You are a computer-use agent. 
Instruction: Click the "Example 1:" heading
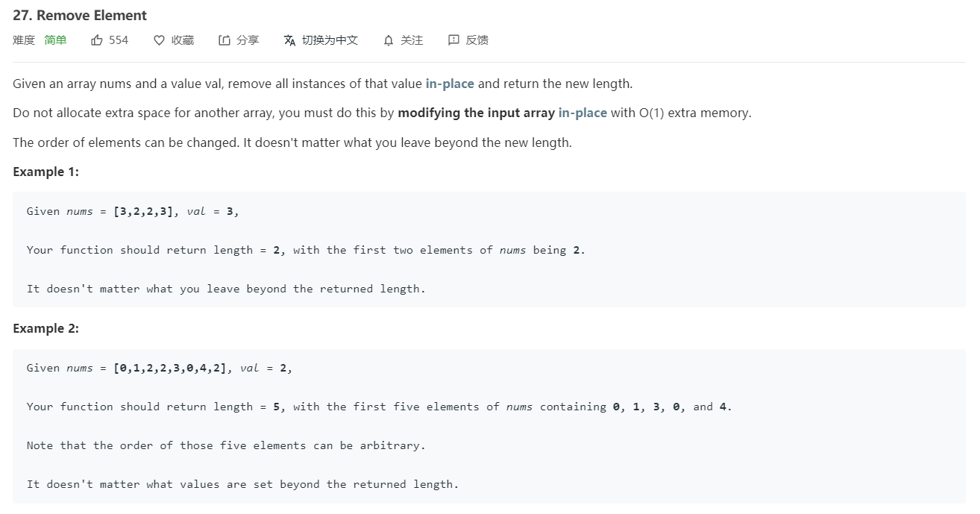[45, 172]
